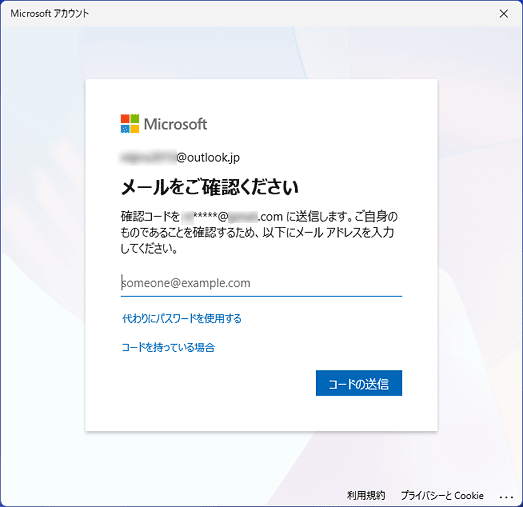Open the 利用規約 link

[x=366, y=495]
